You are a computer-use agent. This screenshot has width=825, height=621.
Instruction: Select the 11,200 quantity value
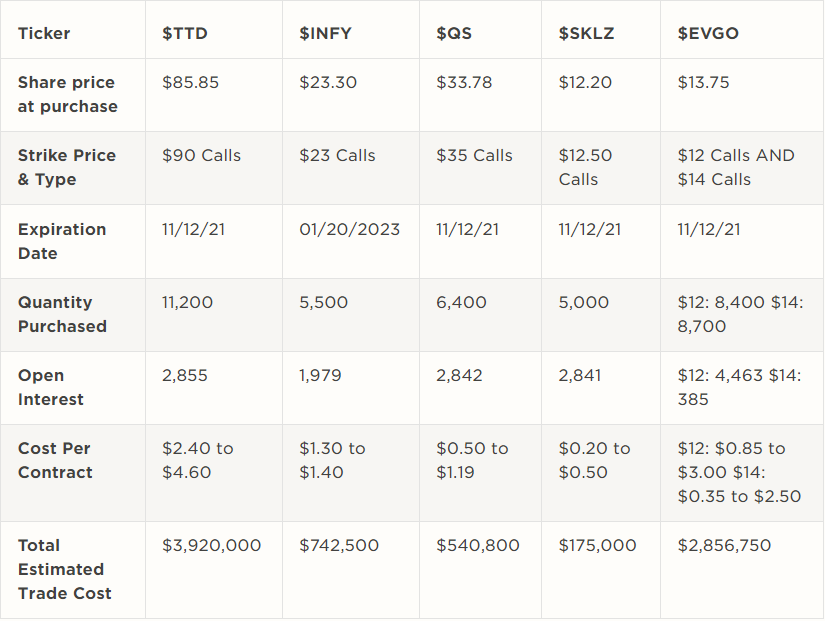coord(187,302)
